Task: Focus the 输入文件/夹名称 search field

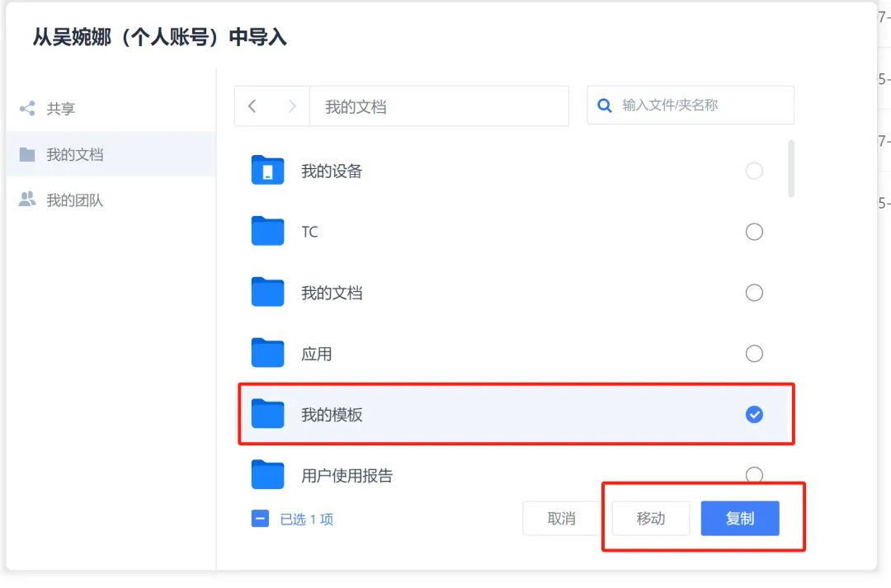Action: (x=701, y=106)
